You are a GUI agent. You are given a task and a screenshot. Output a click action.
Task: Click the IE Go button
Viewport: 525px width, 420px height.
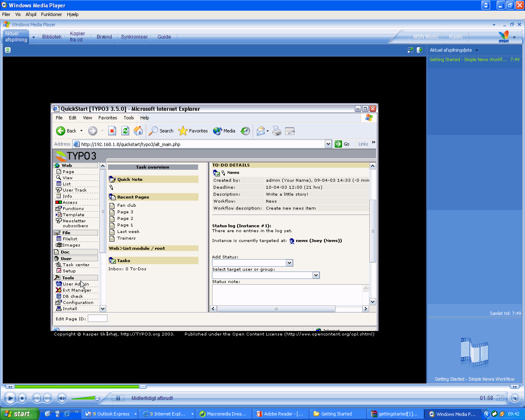(x=342, y=144)
